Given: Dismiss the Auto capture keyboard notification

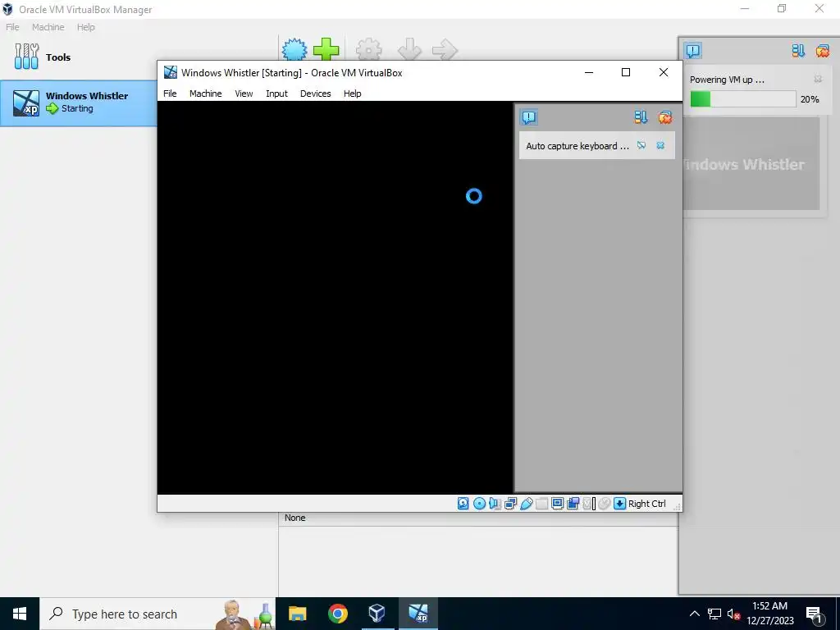Looking at the screenshot, I should (x=660, y=146).
